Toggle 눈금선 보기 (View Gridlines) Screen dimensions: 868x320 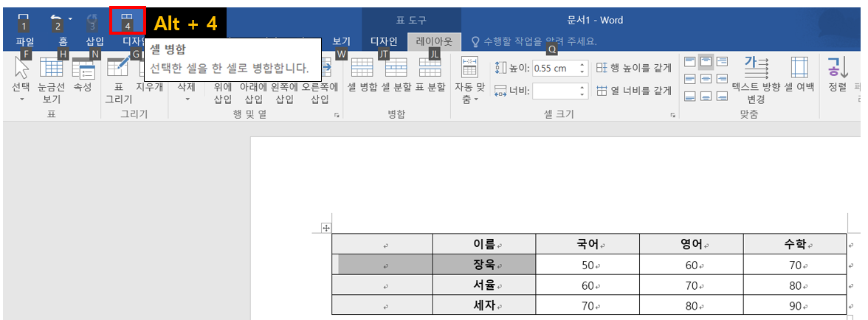click(x=51, y=82)
